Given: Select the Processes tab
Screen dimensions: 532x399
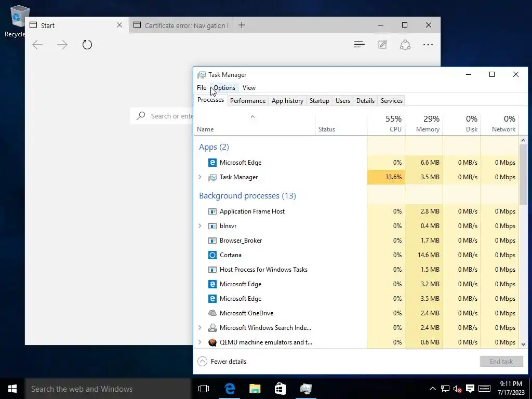Looking at the screenshot, I should 210,100.
